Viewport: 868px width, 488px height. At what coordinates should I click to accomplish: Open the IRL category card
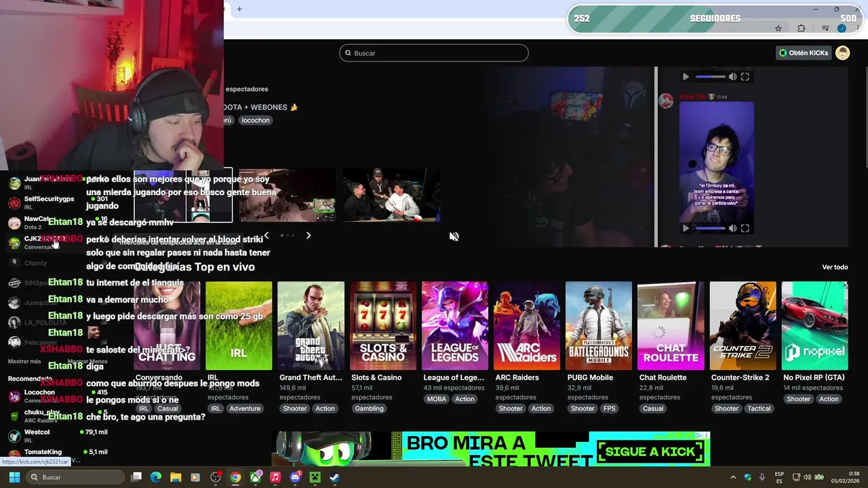pyautogui.click(x=239, y=326)
